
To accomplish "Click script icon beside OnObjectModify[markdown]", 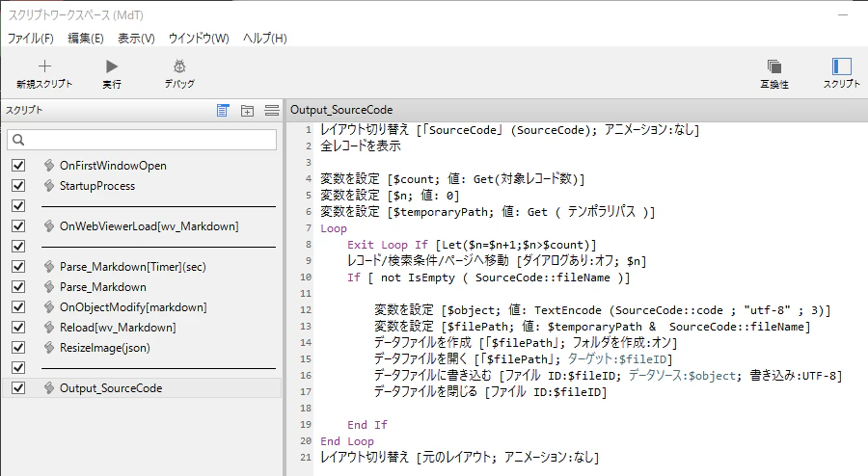I will [49, 306].
